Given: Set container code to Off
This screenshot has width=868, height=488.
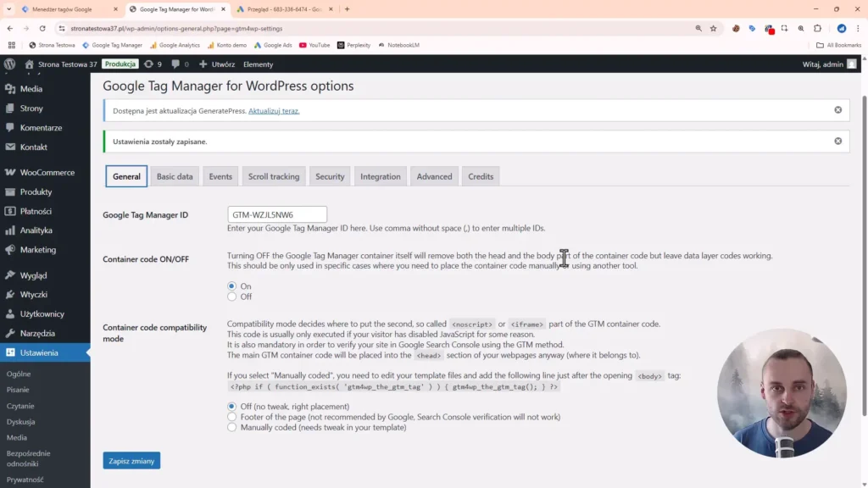Looking at the screenshot, I should click(x=231, y=297).
